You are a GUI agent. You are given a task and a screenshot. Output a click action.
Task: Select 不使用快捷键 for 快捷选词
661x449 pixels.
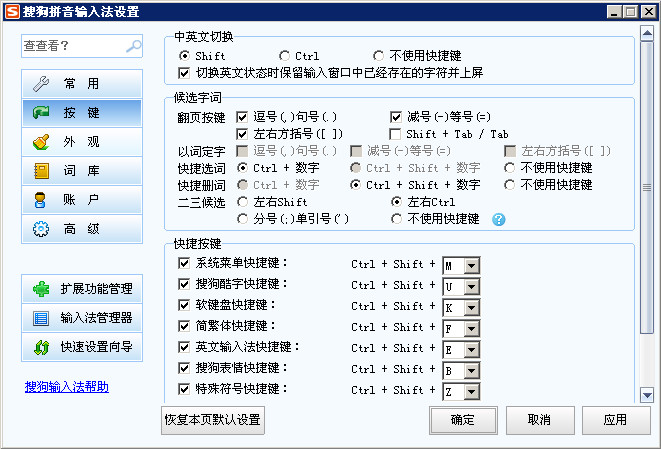(x=509, y=168)
